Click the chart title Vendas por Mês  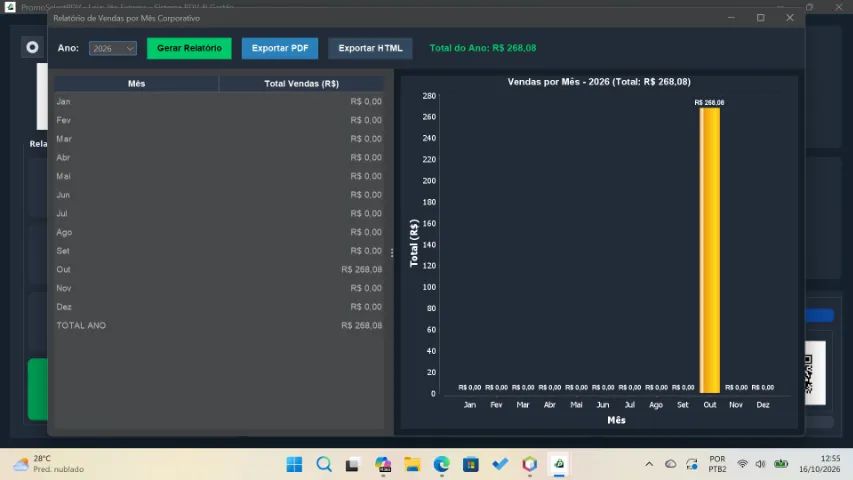[599, 82]
